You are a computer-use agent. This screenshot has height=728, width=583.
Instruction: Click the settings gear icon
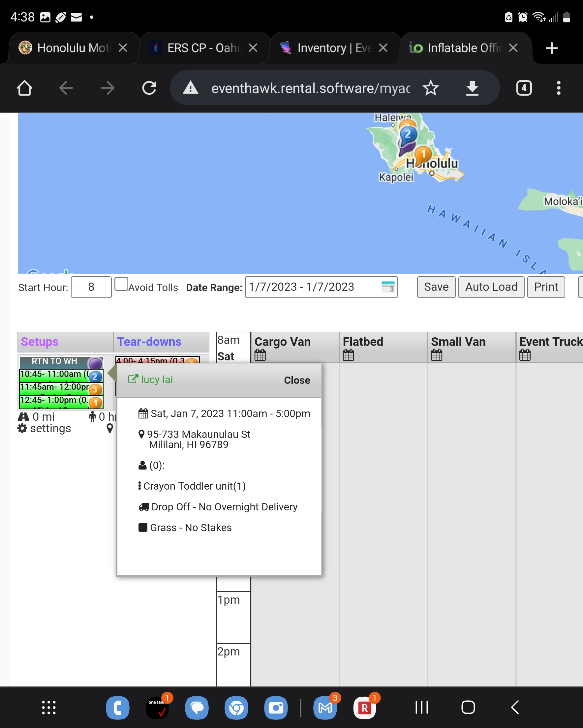(22, 429)
